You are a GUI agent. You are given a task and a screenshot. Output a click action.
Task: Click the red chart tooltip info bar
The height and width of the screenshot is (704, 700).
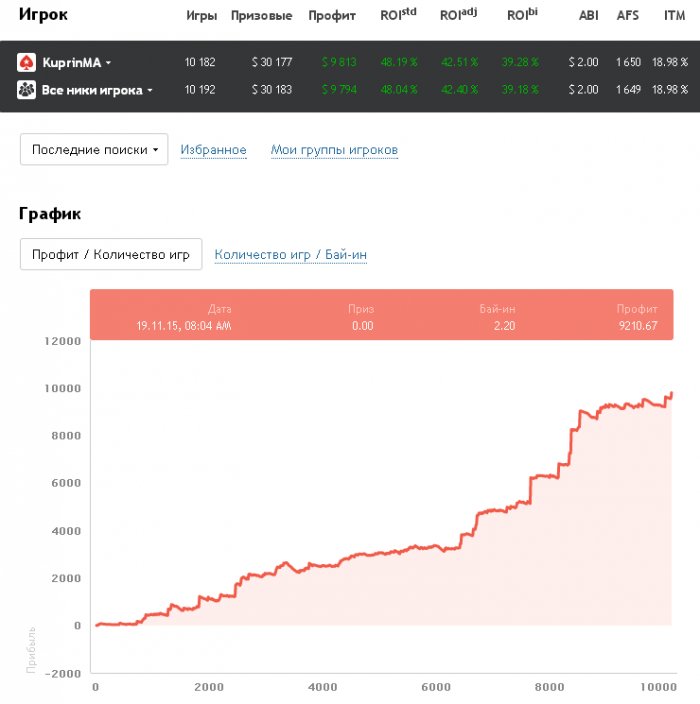point(381,315)
